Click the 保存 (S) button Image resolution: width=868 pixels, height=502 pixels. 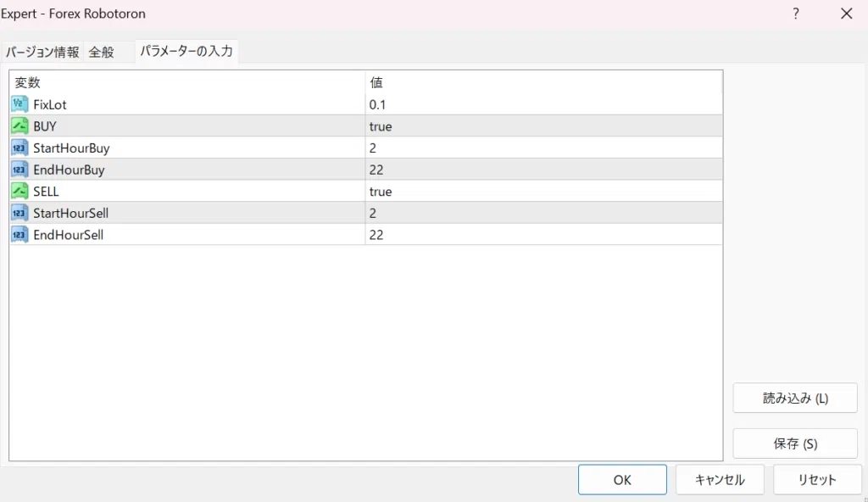795,443
